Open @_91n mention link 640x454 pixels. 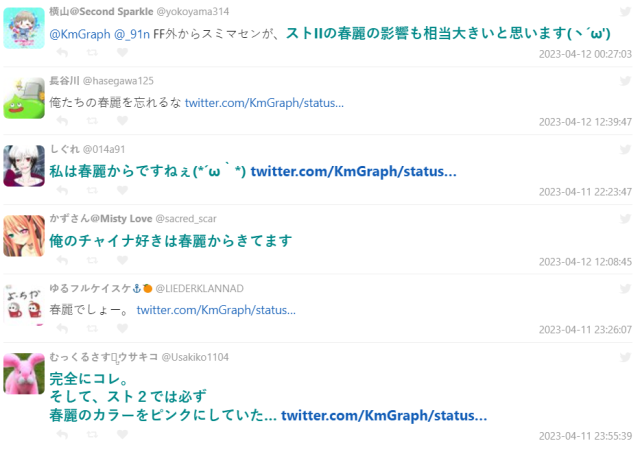pos(132,34)
